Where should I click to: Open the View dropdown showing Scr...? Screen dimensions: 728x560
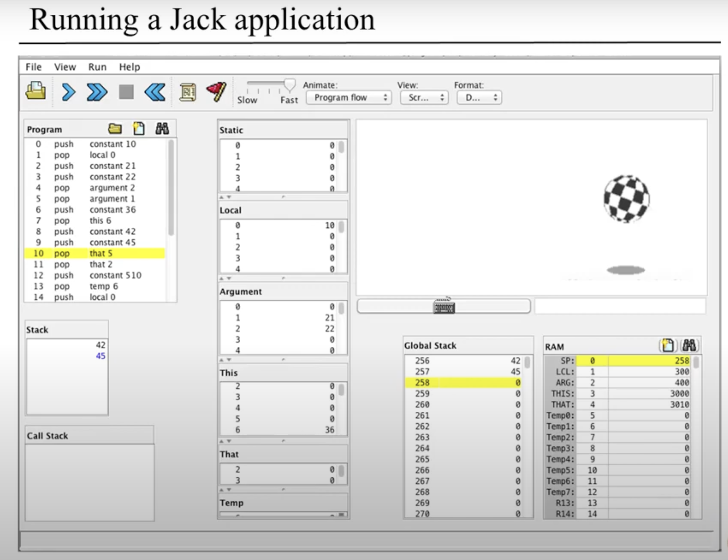[424, 98]
